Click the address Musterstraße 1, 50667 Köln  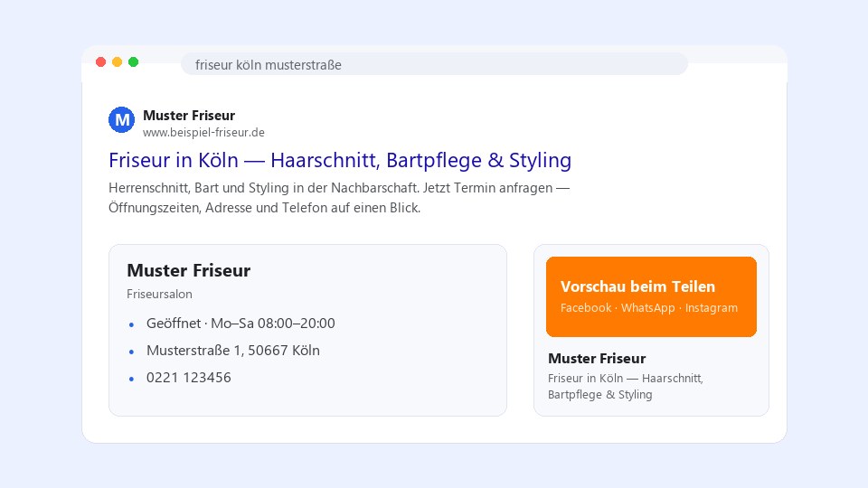coord(233,351)
